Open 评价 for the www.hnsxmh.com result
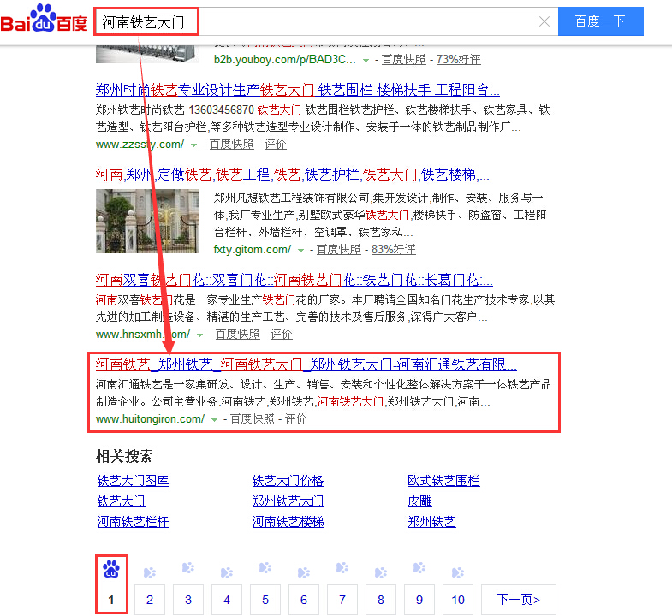Image resolution: width=672 pixels, height=616 pixels. click(x=281, y=335)
